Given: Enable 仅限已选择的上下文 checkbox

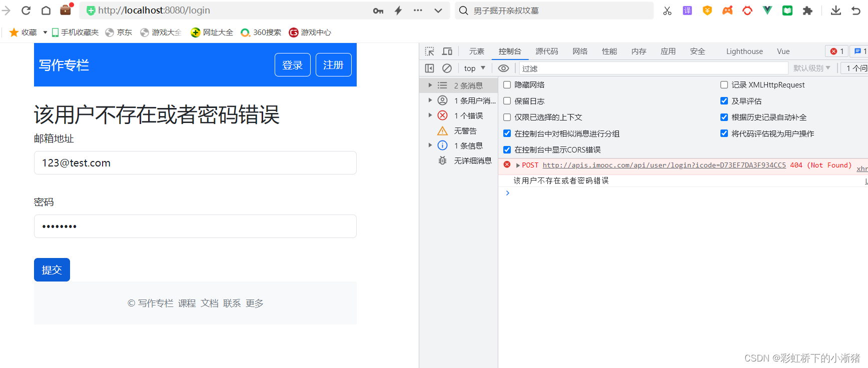Looking at the screenshot, I should click(x=507, y=117).
